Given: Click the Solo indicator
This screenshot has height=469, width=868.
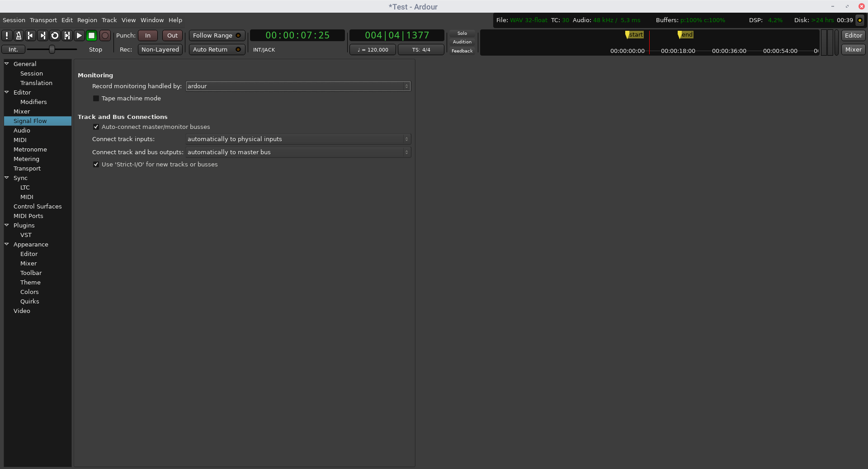Looking at the screenshot, I should coord(462,33).
